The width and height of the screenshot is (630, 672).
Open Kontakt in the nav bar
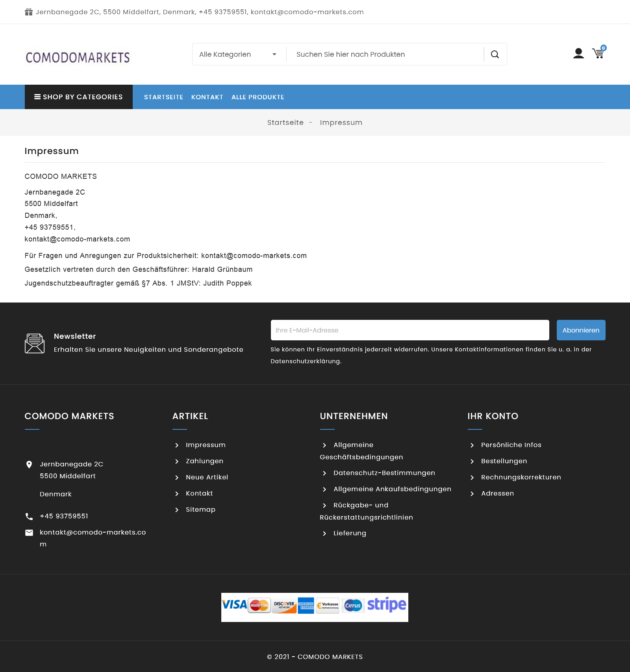pos(207,97)
